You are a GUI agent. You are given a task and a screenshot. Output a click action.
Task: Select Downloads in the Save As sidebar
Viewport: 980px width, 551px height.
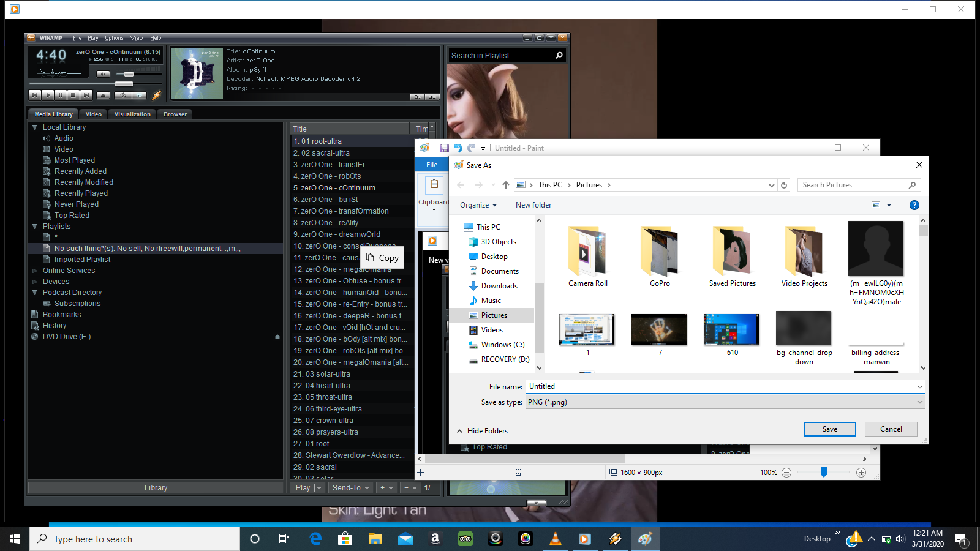(x=499, y=286)
